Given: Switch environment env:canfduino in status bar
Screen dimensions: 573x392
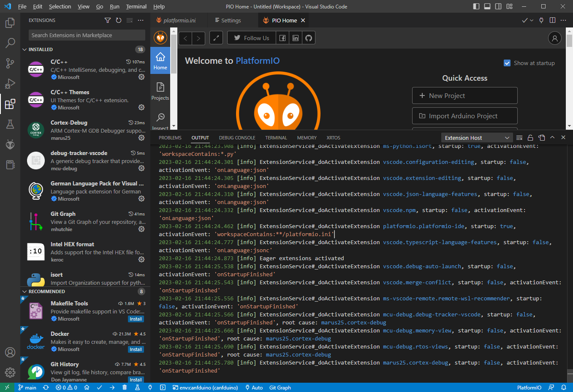Looking at the screenshot, I should (x=205, y=387).
